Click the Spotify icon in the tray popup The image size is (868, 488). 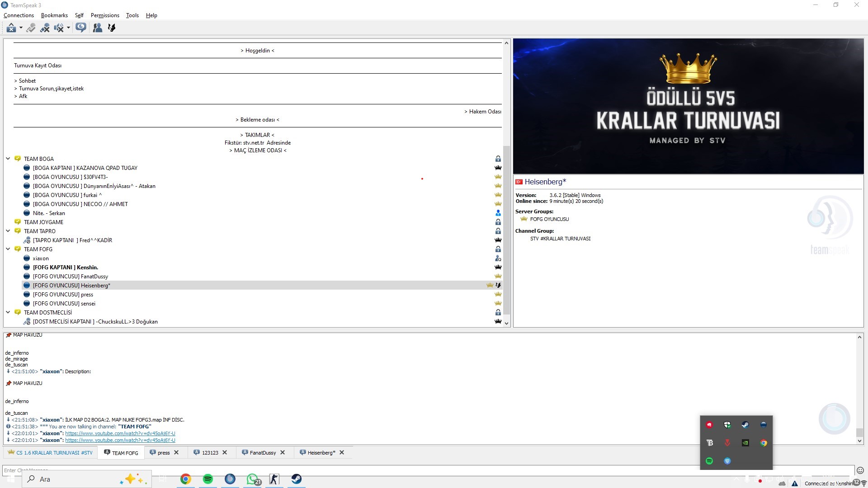pos(709,461)
